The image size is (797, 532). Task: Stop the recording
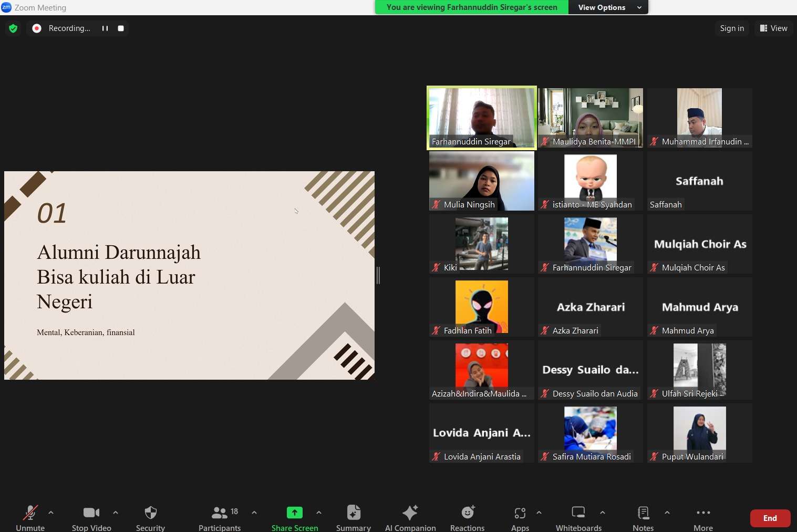(x=121, y=28)
